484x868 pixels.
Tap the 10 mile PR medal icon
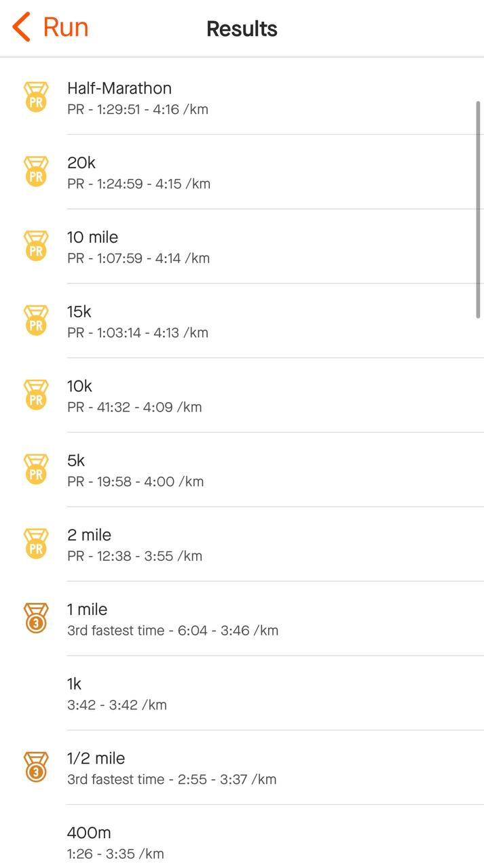36,246
